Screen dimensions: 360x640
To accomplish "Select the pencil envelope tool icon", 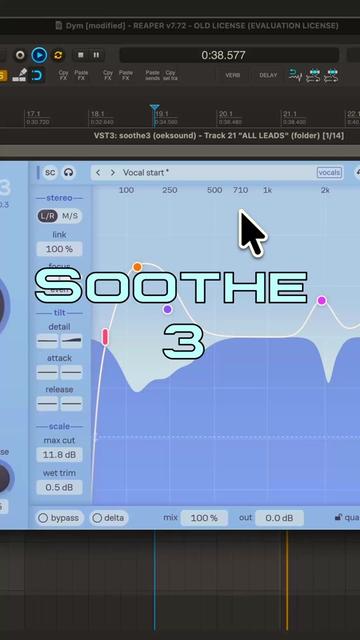I will [20, 76].
